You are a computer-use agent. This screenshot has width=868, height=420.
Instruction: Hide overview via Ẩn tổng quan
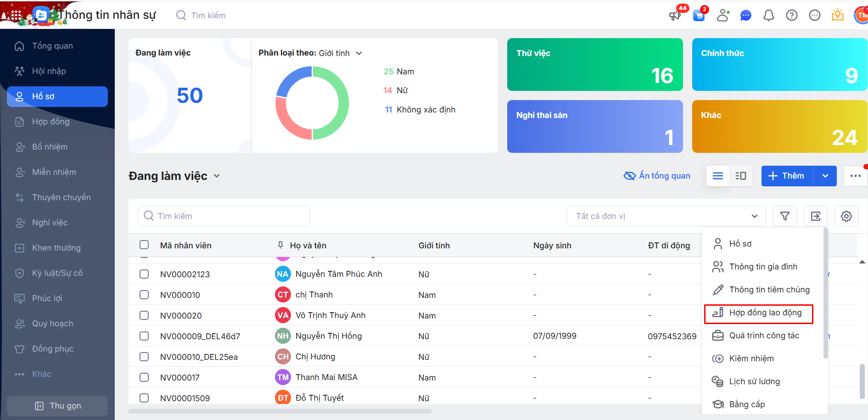[x=657, y=176]
